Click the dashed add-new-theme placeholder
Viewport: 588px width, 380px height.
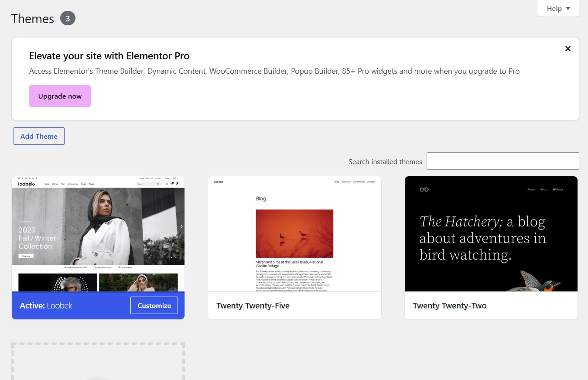pos(98,361)
